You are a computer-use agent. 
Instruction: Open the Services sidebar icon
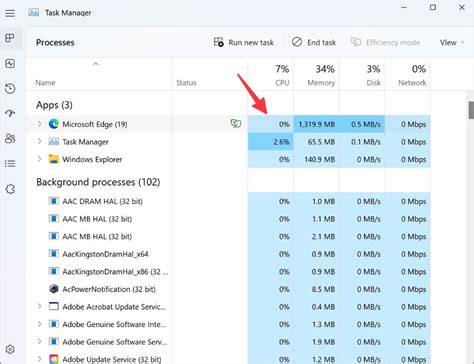(x=10, y=189)
